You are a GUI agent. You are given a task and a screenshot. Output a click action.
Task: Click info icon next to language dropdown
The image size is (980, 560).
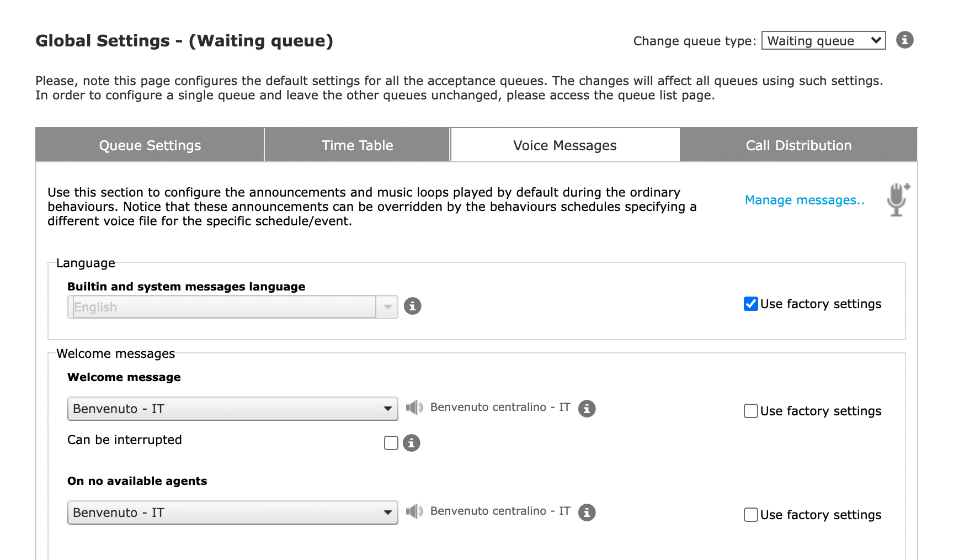[x=412, y=306]
